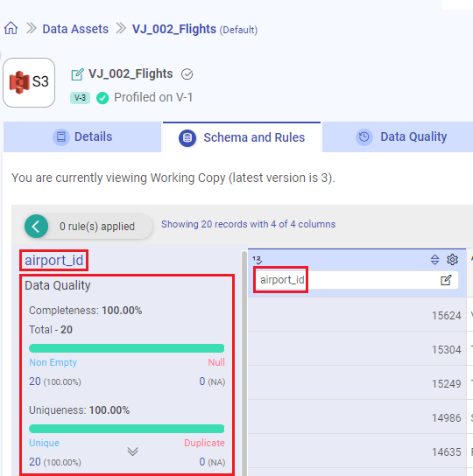
Task: Click Showing 20 records with 4 of 4 columns
Action: (x=249, y=224)
